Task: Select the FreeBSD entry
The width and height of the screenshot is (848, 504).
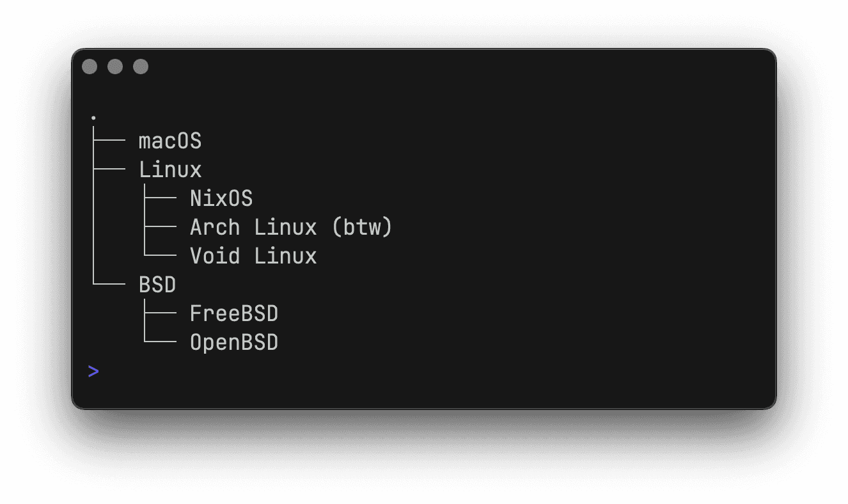Action: point(234,313)
